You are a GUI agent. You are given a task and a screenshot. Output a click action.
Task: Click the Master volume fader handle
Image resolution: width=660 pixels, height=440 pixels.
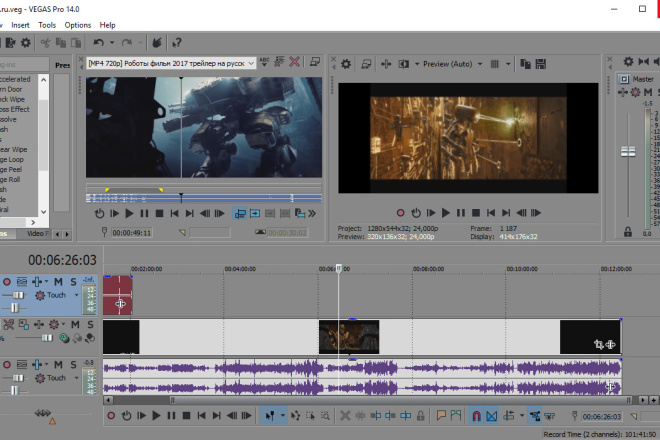pyautogui.click(x=628, y=152)
